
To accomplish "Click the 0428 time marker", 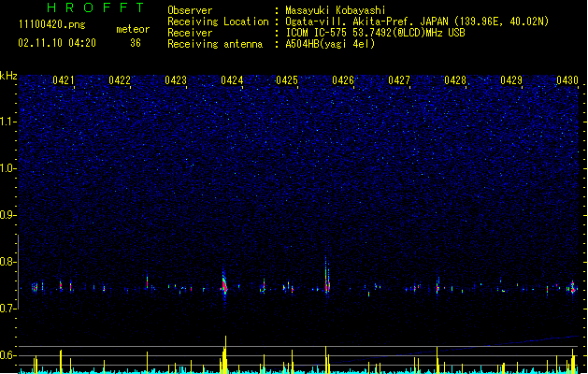I will pos(455,80).
